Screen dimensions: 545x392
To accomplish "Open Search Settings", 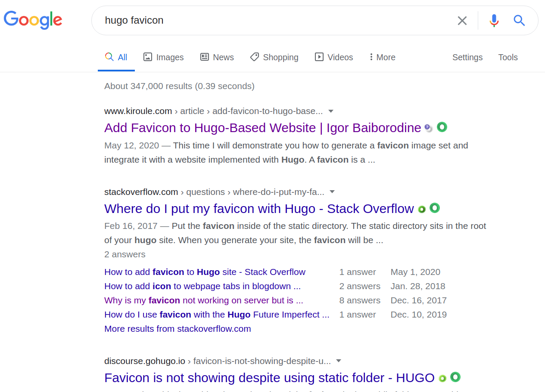I will [467, 57].
